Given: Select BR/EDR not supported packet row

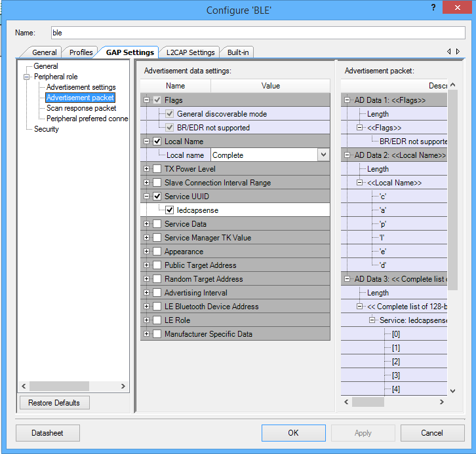Looking at the screenshot, I should point(394,142).
